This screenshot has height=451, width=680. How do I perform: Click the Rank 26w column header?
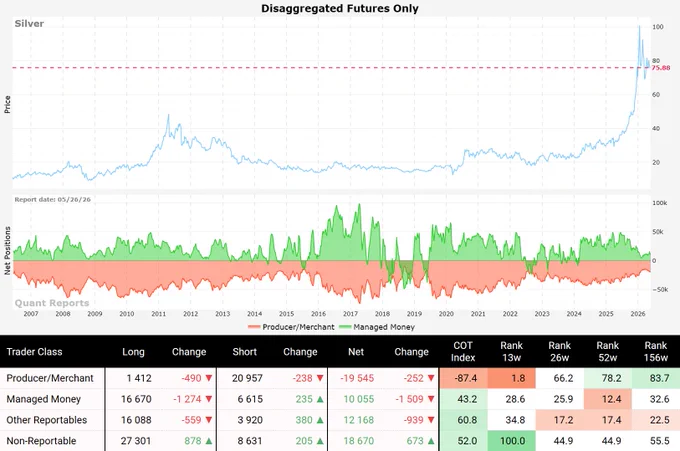(x=559, y=352)
